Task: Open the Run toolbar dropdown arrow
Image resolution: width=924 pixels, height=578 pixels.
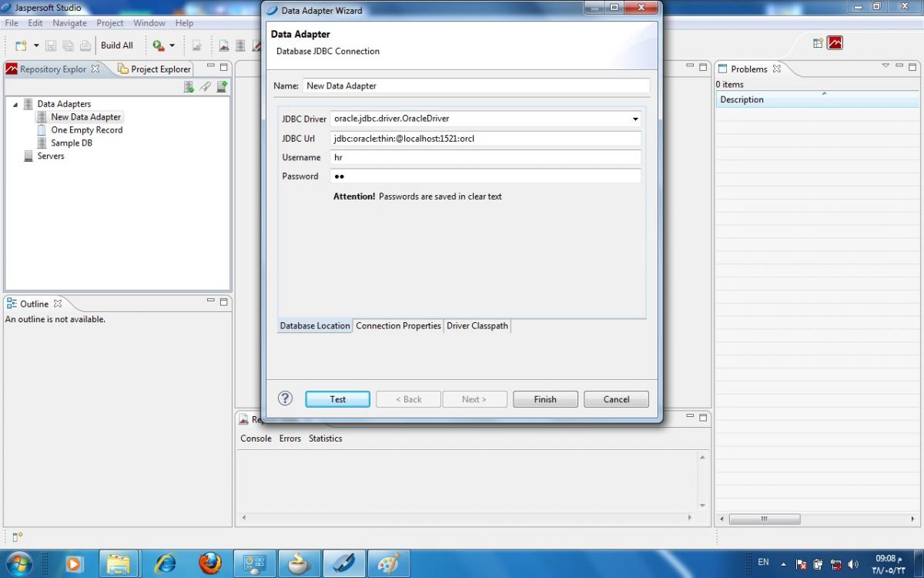Action: (x=172, y=45)
